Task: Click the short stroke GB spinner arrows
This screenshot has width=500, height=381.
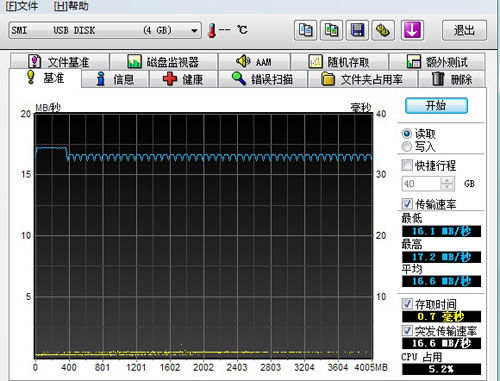Action: pyautogui.click(x=447, y=184)
